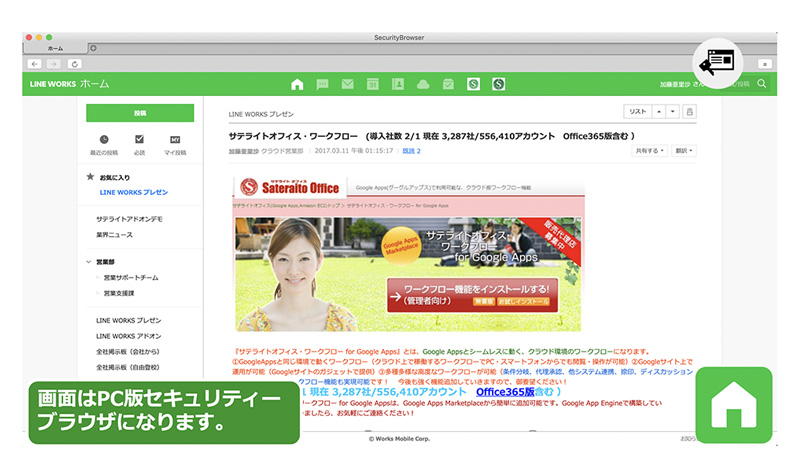
Task: Open the Mail envelope icon
Action: 347,84
